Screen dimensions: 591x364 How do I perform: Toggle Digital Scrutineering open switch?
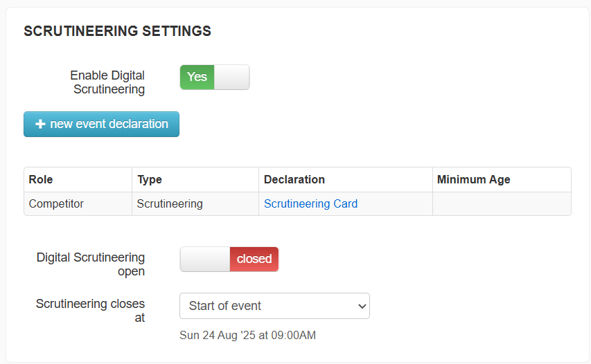229,259
